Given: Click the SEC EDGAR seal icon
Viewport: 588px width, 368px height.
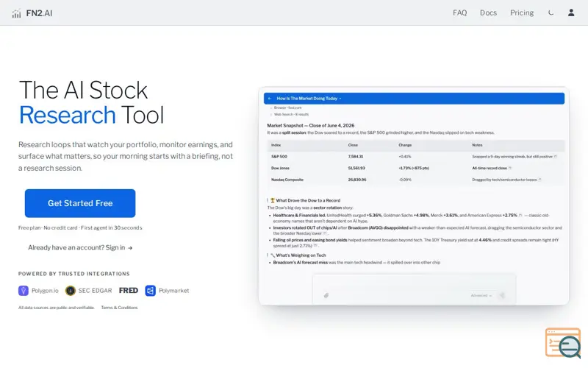Looking at the screenshot, I should click(x=70, y=291).
